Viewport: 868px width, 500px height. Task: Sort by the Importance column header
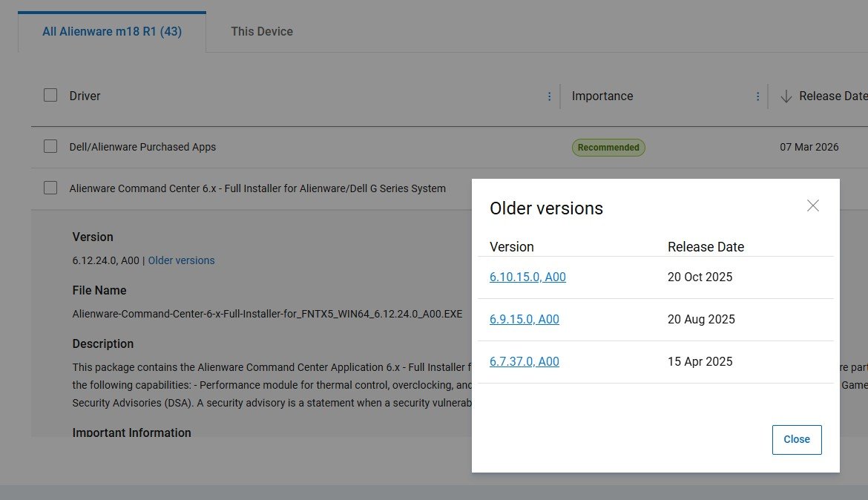pos(602,96)
